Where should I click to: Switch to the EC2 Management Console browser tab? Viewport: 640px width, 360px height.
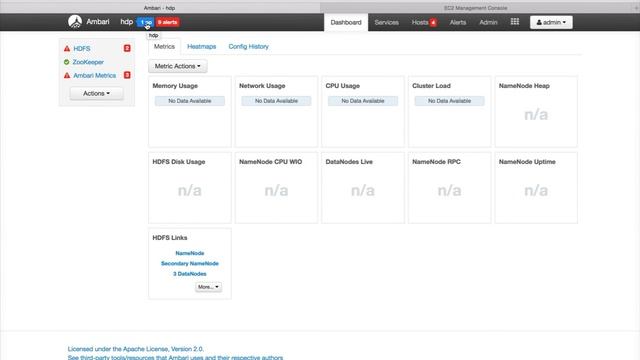coord(476,8)
